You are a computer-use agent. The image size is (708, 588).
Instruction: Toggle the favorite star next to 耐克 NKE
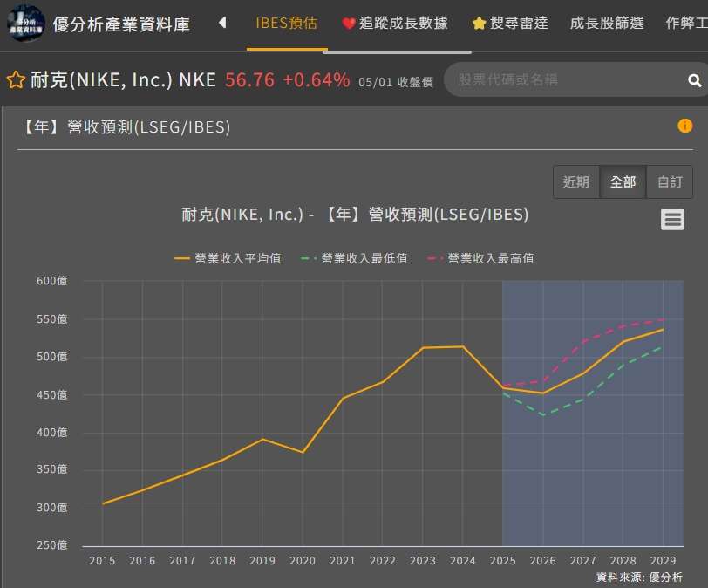(x=16, y=80)
